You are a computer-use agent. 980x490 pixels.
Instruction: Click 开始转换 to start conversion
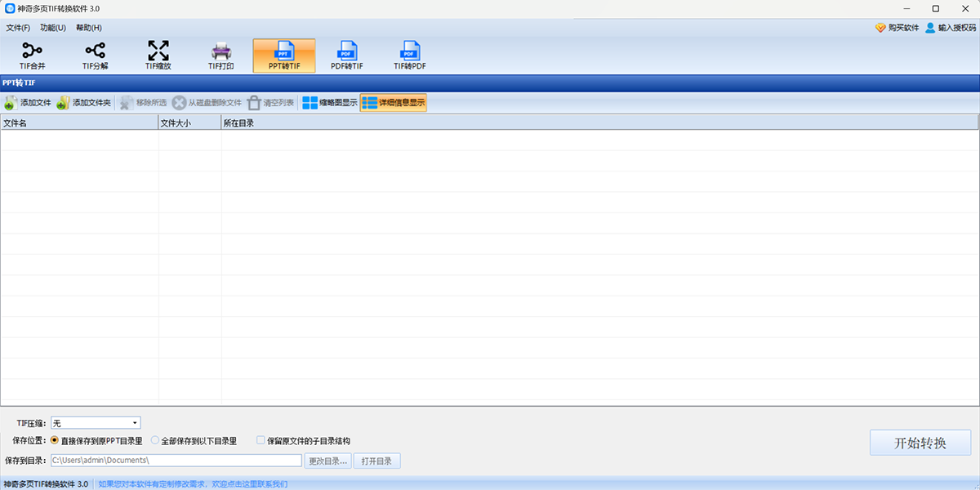(x=920, y=443)
